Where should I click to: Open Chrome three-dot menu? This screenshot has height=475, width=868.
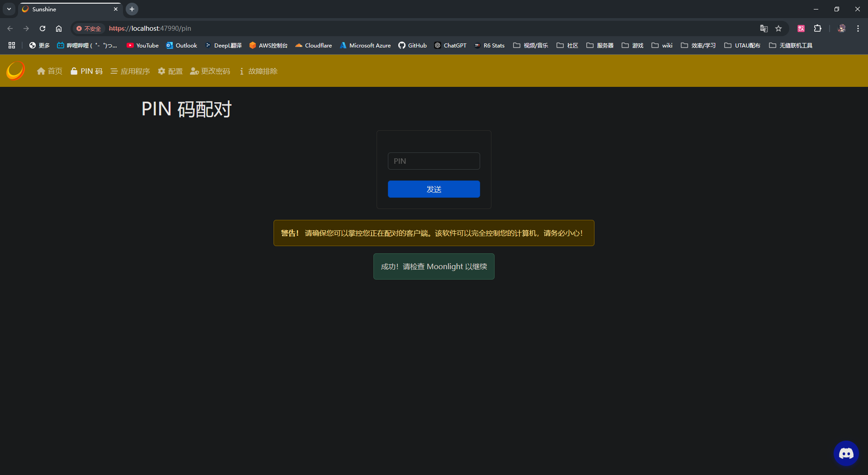[858, 28]
